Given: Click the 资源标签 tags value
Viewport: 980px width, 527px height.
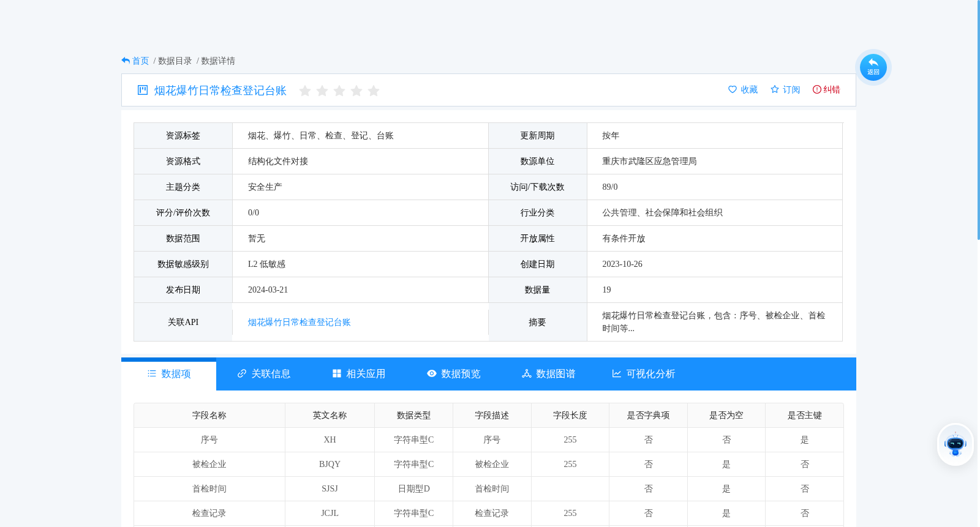Looking at the screenshot, I should point(320,135).
